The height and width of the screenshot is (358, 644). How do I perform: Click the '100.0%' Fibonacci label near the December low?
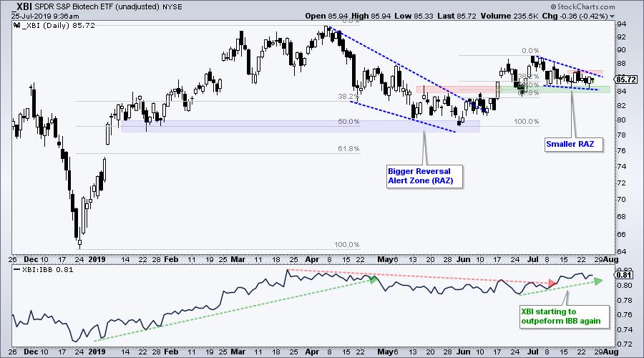click(346, 245)
